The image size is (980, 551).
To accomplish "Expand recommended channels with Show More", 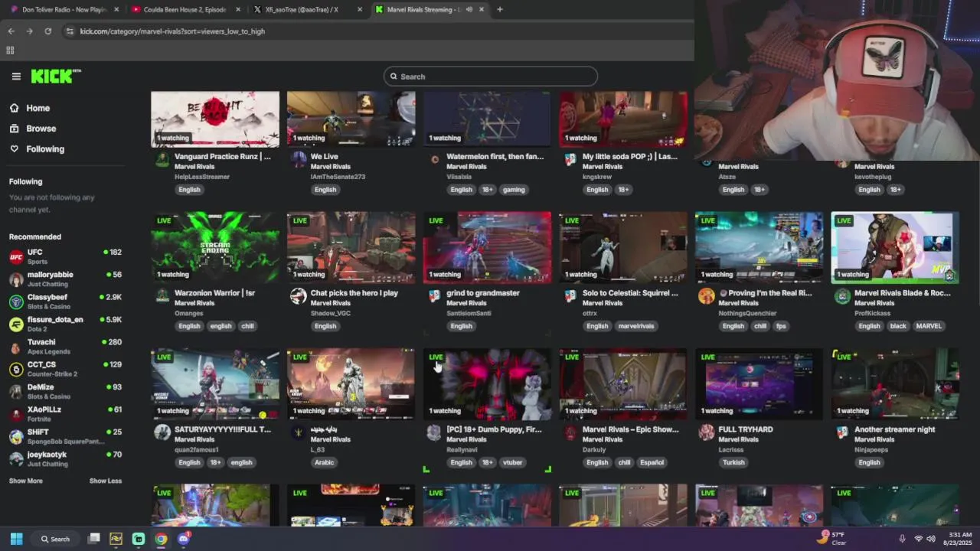I will click(26, 481).
